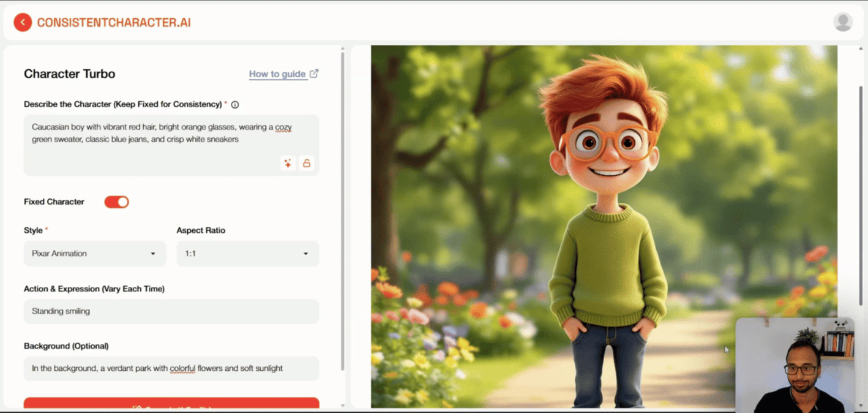Open the user profile avatar
This screenshot has height=413, width=868.
click(x=843, y=21)
